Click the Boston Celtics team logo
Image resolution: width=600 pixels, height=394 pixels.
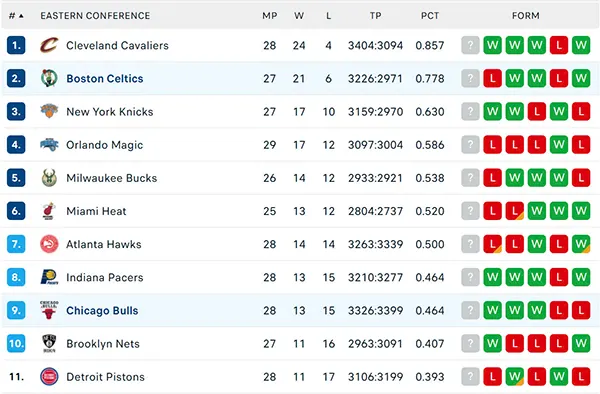coord(49,78)
